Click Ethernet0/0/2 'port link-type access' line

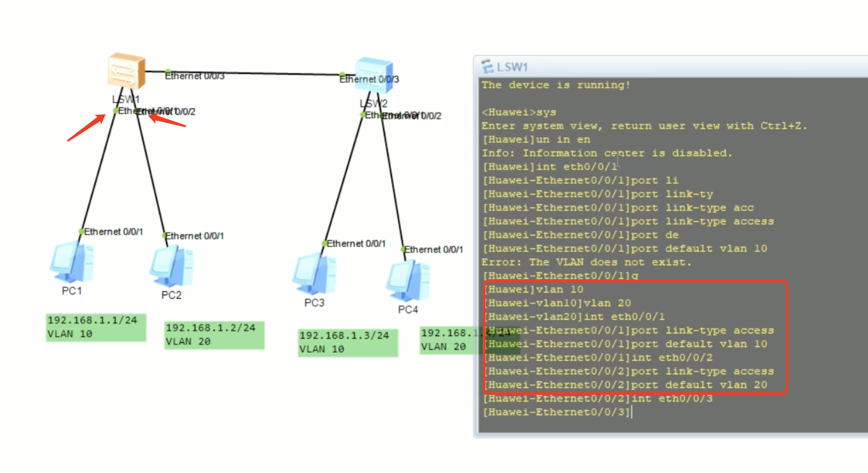click(x=629, y=371)
